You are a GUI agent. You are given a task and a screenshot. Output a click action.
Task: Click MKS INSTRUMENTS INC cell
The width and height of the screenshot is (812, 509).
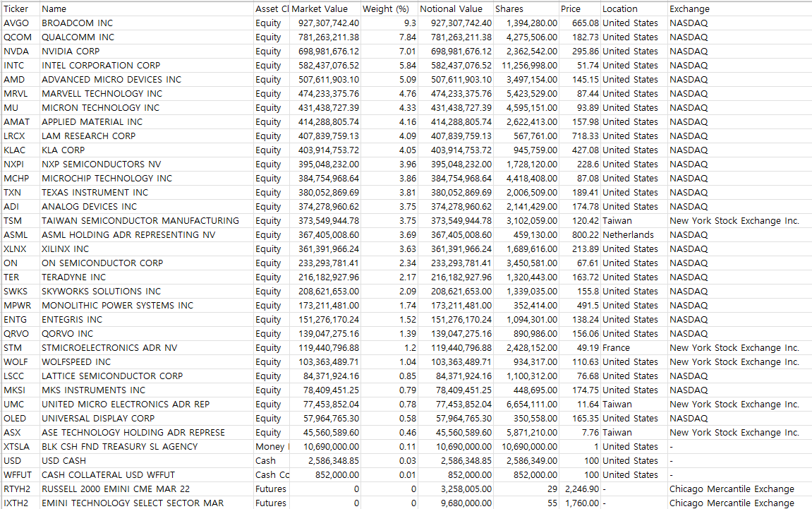coord(147,390)
